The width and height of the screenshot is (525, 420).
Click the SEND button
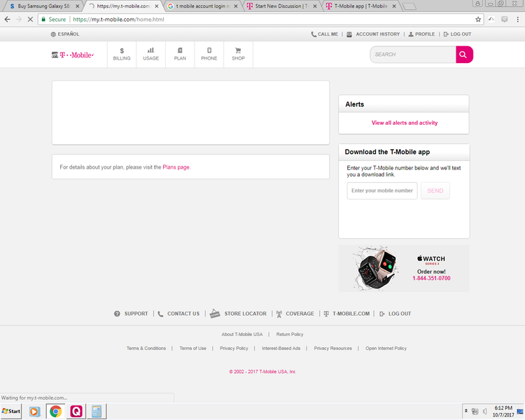(x=435, y=190)
